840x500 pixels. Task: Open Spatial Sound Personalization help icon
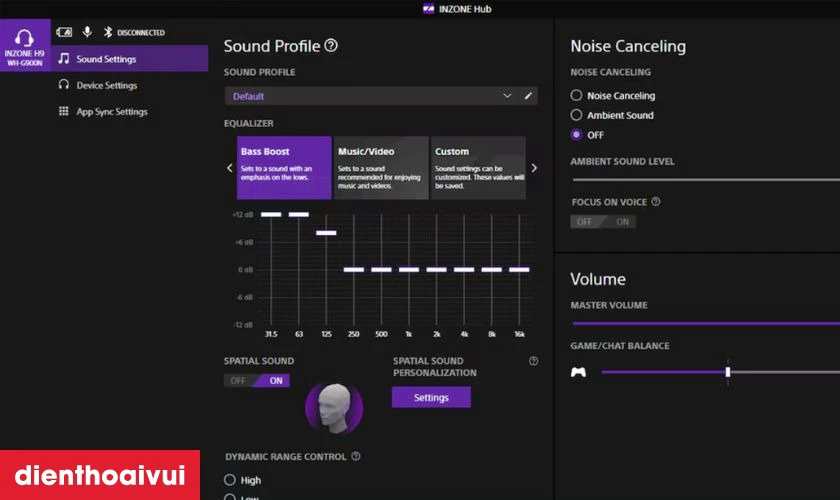tap(534, 361)
